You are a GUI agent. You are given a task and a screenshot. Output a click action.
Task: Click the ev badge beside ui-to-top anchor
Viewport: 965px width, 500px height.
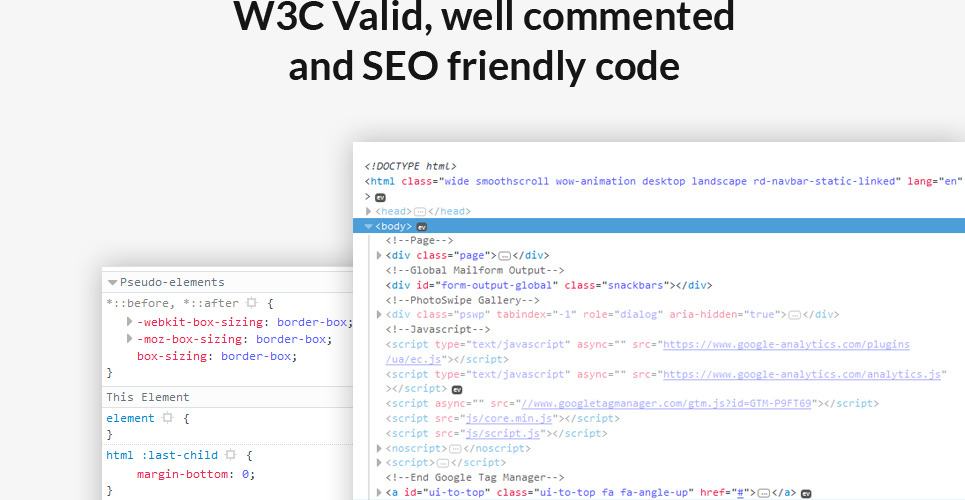click(x=806, y=493)
